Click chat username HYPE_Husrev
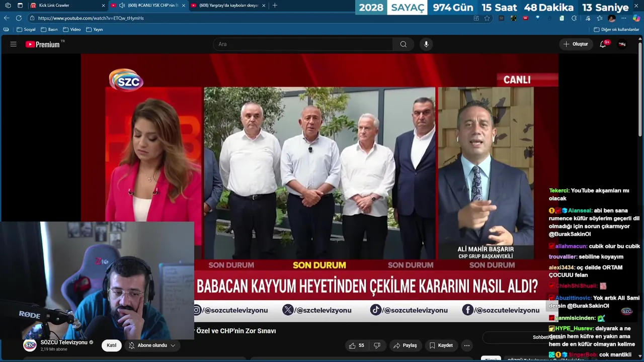The height and width of the screenshot is (362, 644). point(575,328)
